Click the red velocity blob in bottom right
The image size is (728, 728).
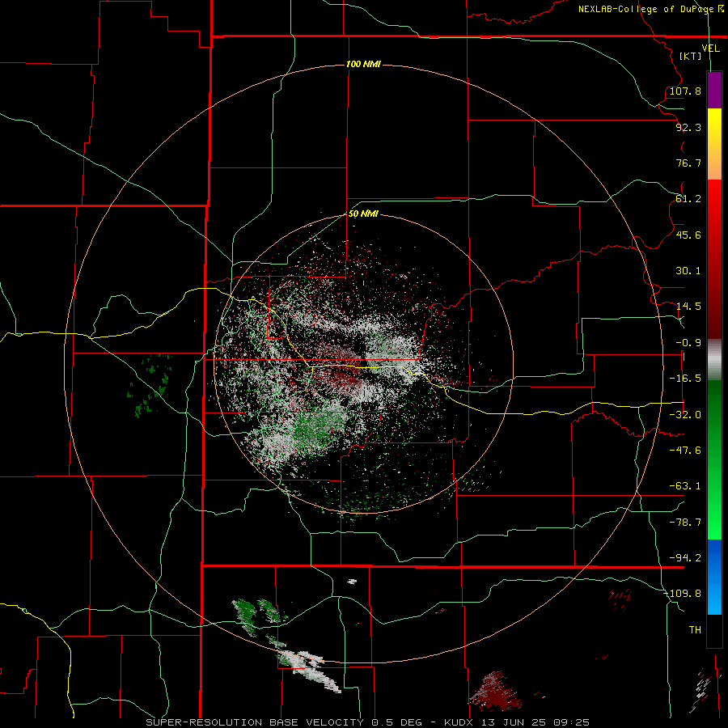point(494,692)
